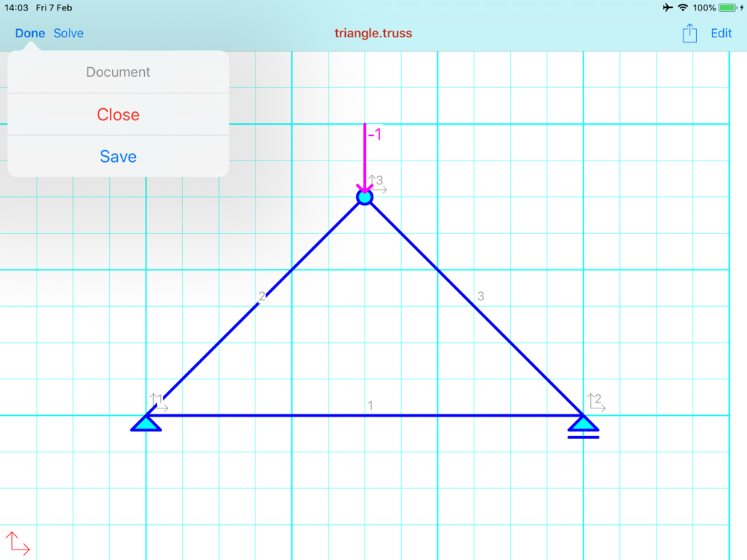
Task: Choose Close in the Document menu
Action: tap(118, 115)
